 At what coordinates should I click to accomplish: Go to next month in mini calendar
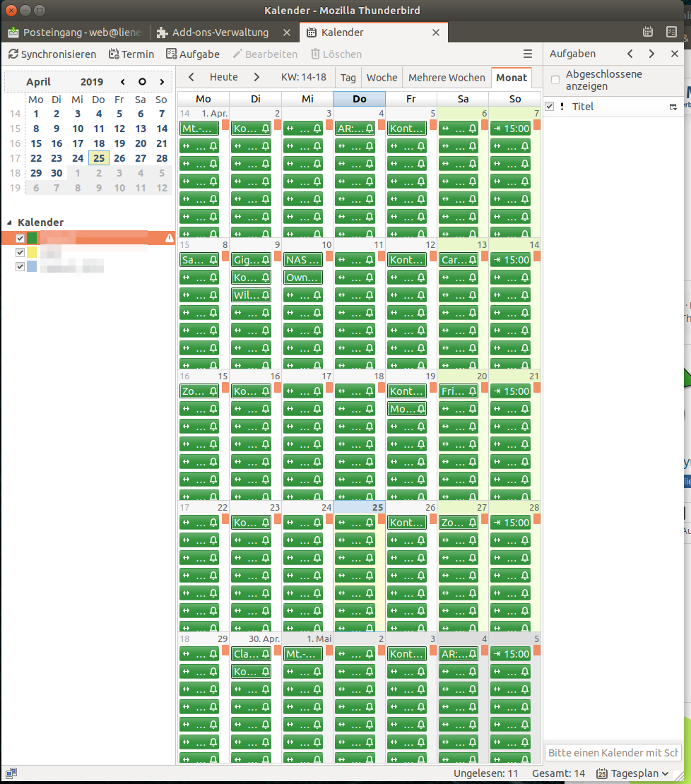click(x=163, y=82)
